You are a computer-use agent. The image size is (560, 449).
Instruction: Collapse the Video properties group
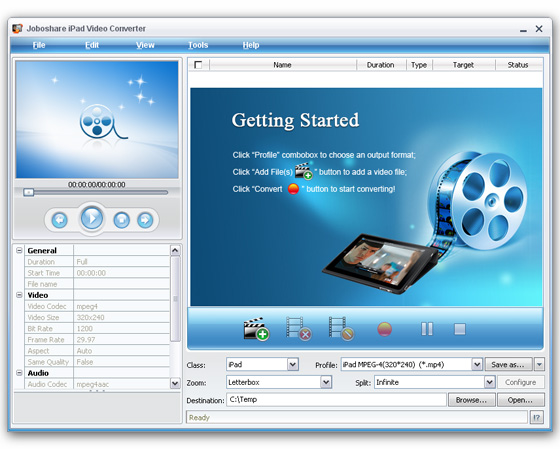pyautogui.click(x=19, y=295)
